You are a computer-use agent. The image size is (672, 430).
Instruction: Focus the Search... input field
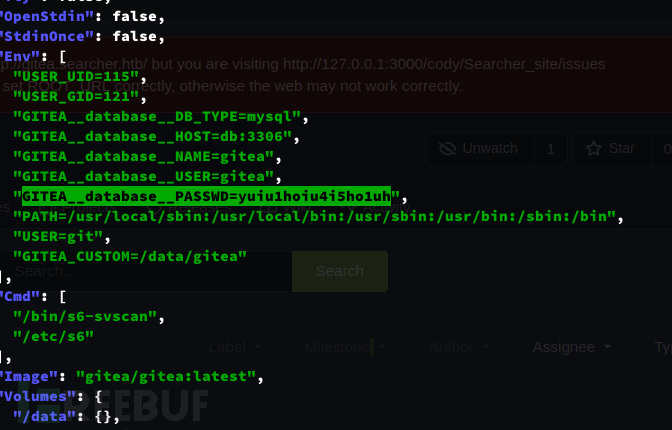point(146,271)
